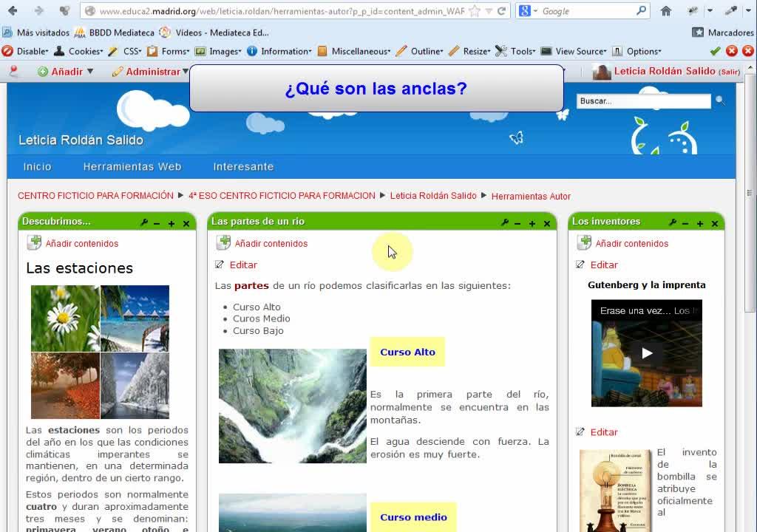Open BBDD Mediateca bookmark
Screen dimensions: 757x532
tap(115, 33)
